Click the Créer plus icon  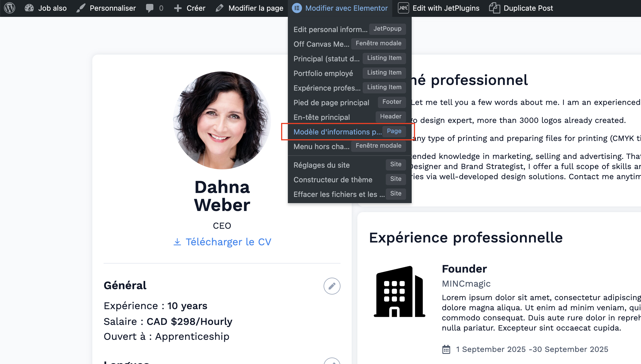pos(178,8)
